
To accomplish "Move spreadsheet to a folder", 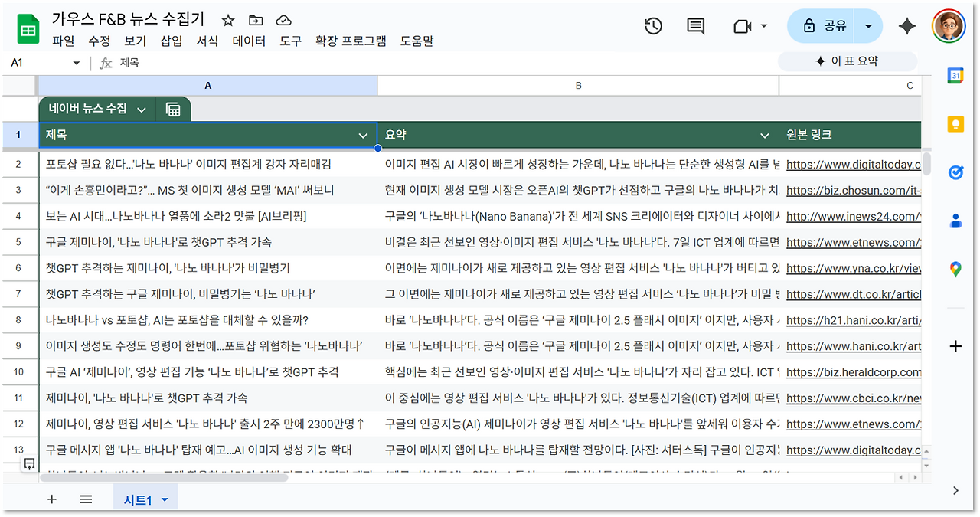I will click(x=256, y=21).
